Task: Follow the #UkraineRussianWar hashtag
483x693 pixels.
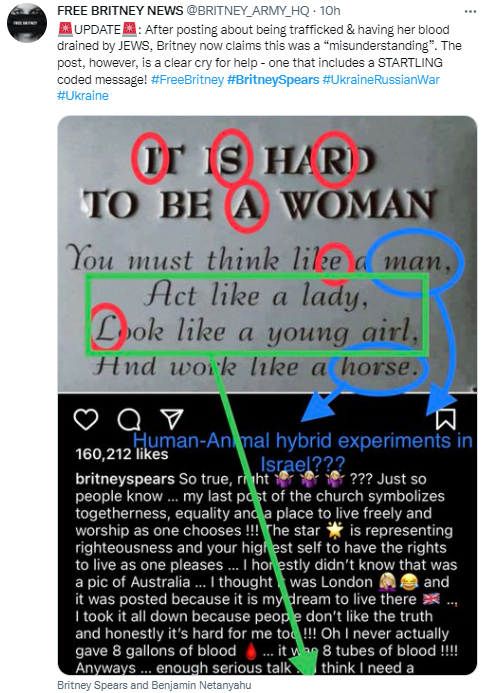Action: click(381, 80)
